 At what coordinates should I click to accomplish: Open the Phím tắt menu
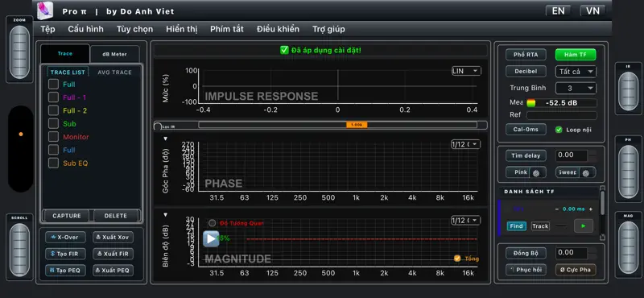pyautogui.click(x=227, y=29)
